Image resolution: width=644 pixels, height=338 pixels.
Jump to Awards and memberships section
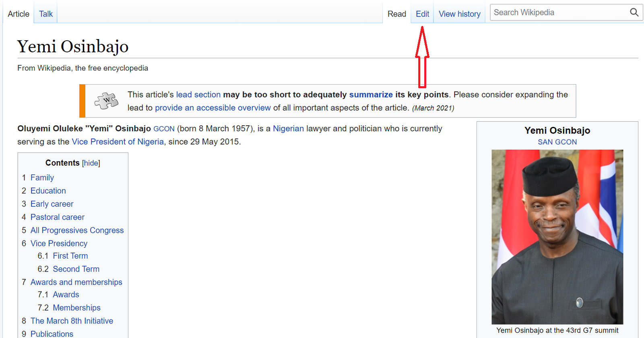[76, 282]
